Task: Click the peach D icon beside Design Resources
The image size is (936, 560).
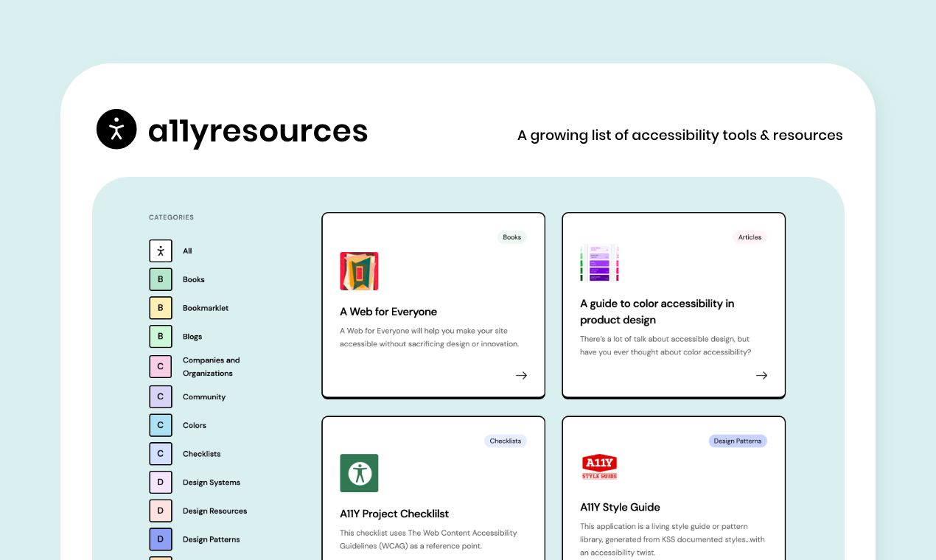Action: 161,511
